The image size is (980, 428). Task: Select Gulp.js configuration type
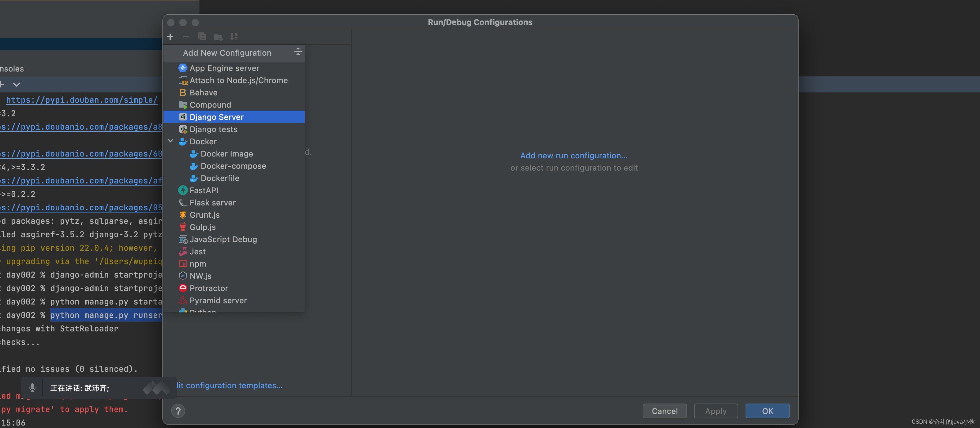pyautogui.click(x=234, y=227)
